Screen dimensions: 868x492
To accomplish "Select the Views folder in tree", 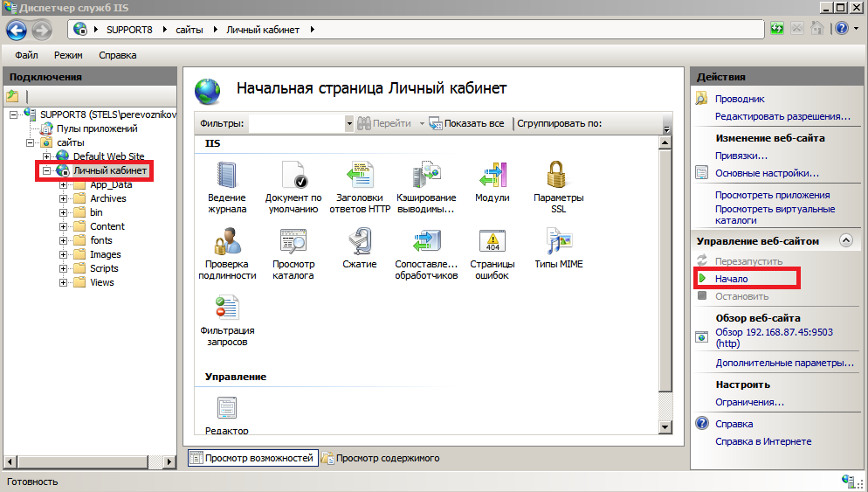I will (x=102, y=282).
